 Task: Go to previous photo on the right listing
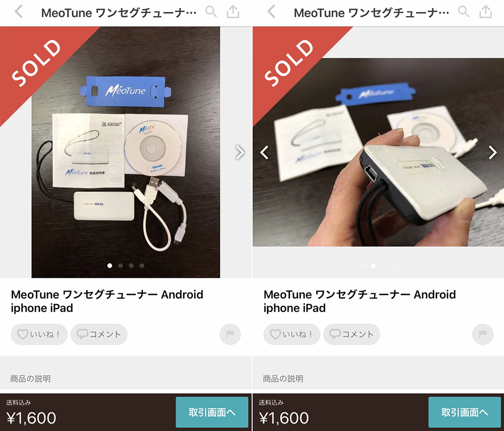click(x=264, y=153)
